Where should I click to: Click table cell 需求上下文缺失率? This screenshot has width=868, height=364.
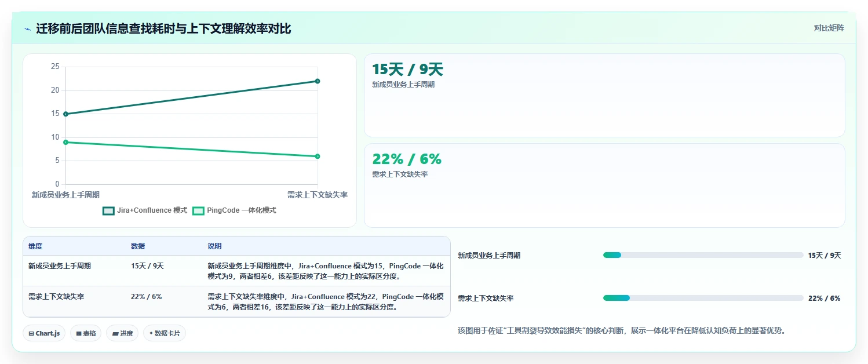56,296
